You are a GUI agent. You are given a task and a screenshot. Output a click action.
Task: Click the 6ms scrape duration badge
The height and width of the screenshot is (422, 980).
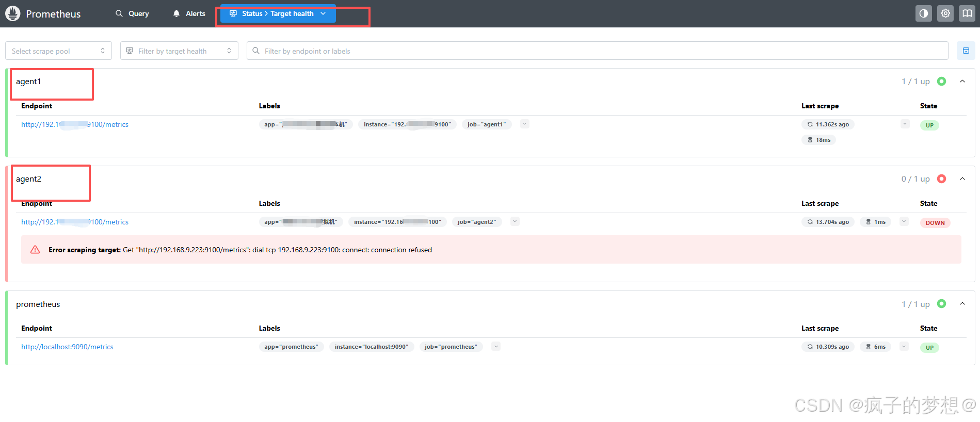875,347
